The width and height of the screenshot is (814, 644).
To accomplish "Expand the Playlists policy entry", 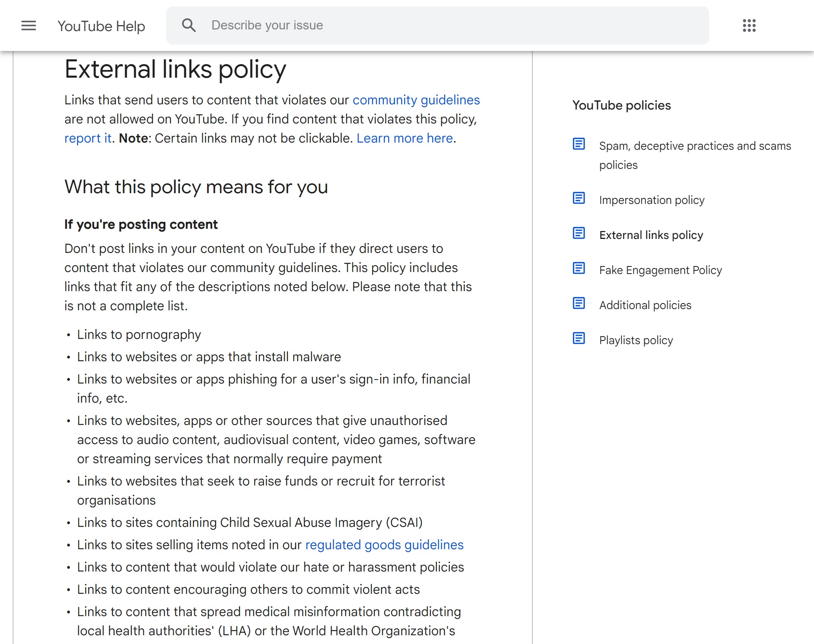I will coord(635,340).
